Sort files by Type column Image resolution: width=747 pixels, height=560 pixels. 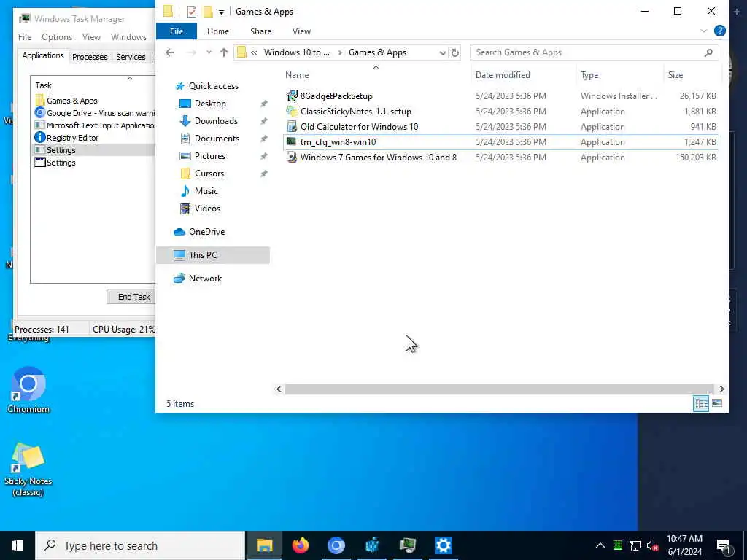[589, 75]
